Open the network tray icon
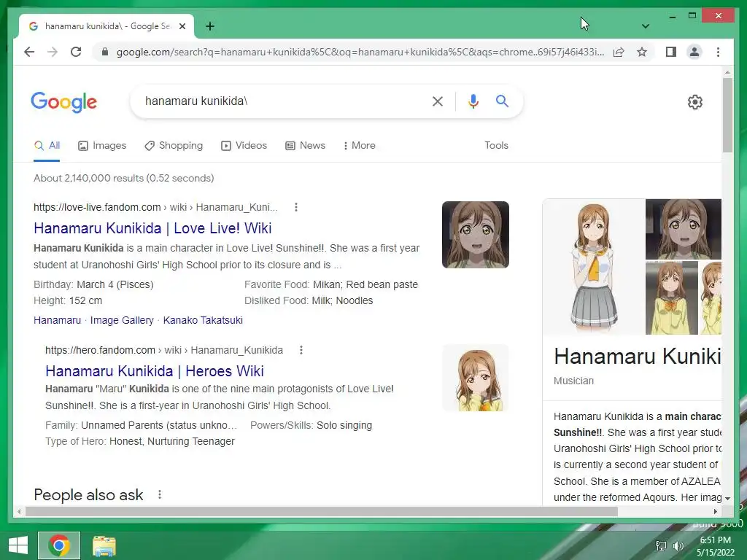 (x=661, y=545)
